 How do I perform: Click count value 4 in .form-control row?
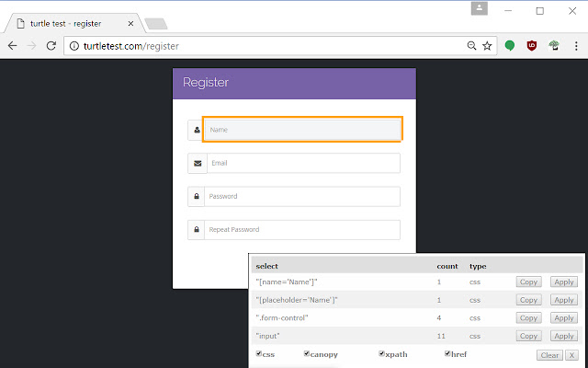pyautogui.click(x=439, y=318)
